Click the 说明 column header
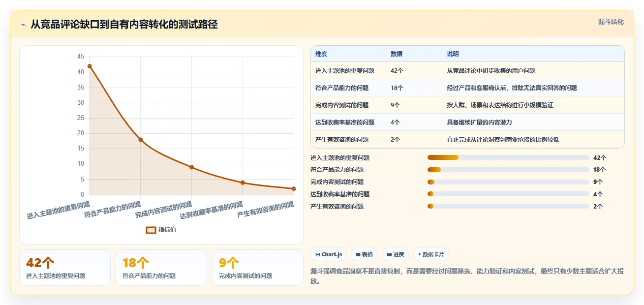644x305 pixels. coord(453,54)
